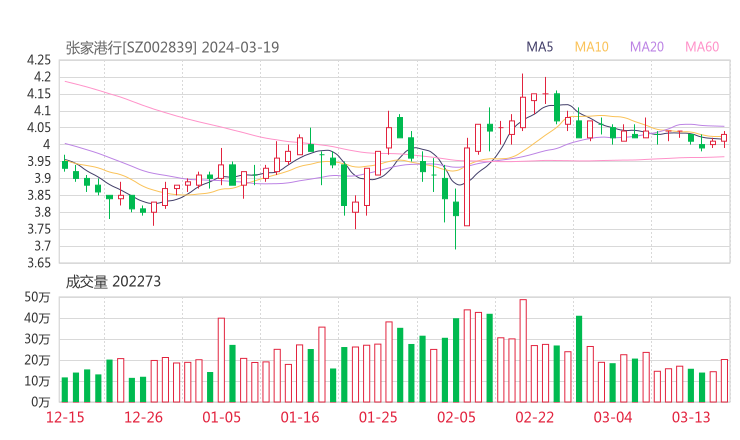Select the MA10 legend label
This screenshot has width=740, height=440.
click(591, 47)
